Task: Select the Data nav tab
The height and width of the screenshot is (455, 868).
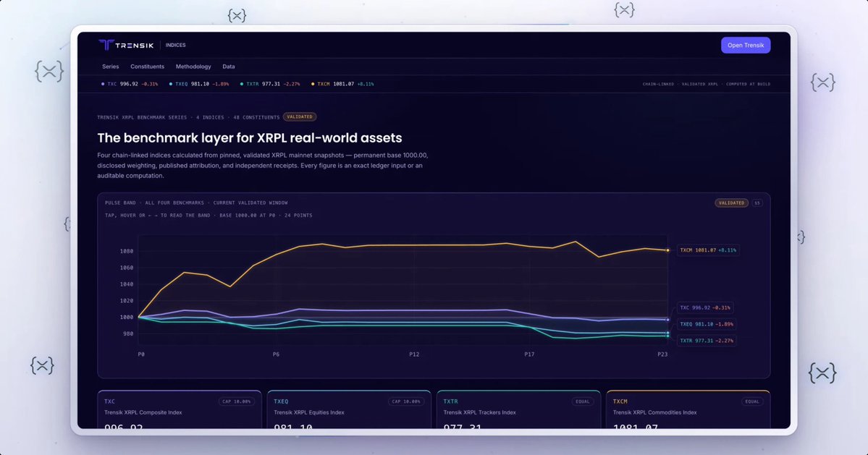Action: click(229, 67)
